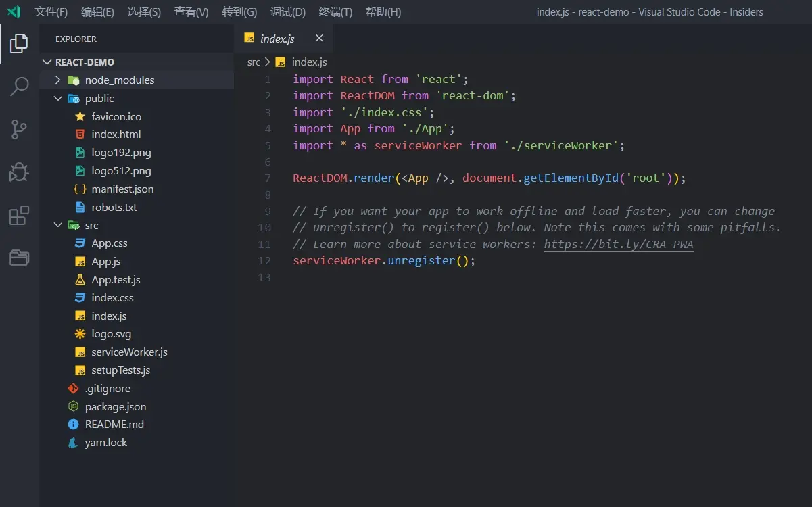Open the Explorer view in activity bar
Viewport: 812px width, 507px height.
pos(19,44)
